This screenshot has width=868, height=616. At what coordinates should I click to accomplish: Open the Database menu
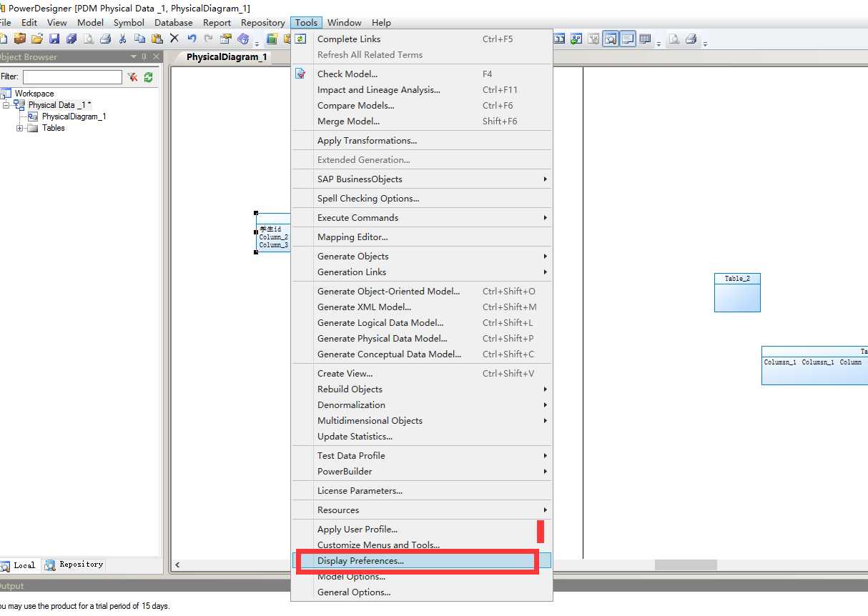[x=174, y=22]
